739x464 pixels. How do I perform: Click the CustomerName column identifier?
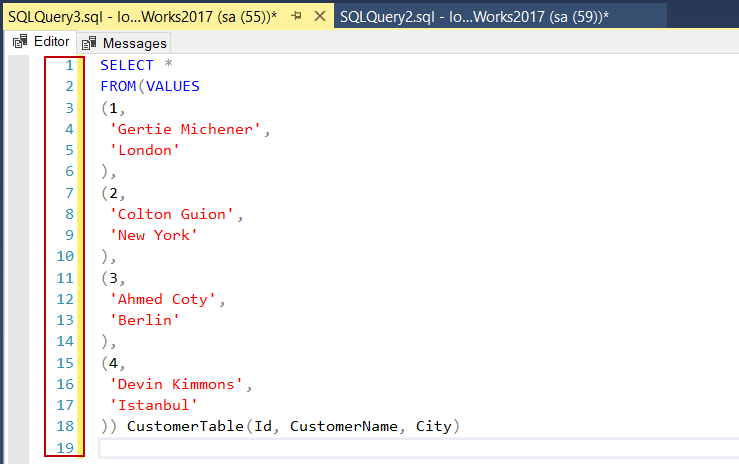tap(344, 426)
